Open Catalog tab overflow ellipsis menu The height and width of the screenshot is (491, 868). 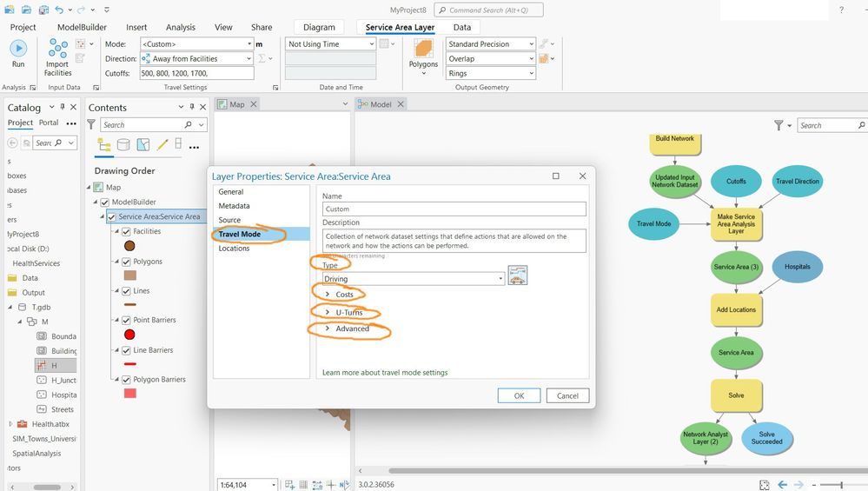tap(71, 123)
